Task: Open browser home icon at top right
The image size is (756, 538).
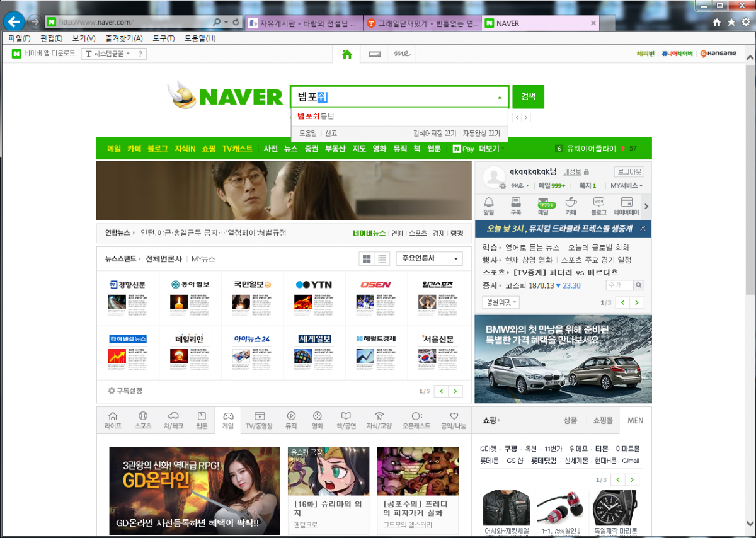Action: point(717,22)
